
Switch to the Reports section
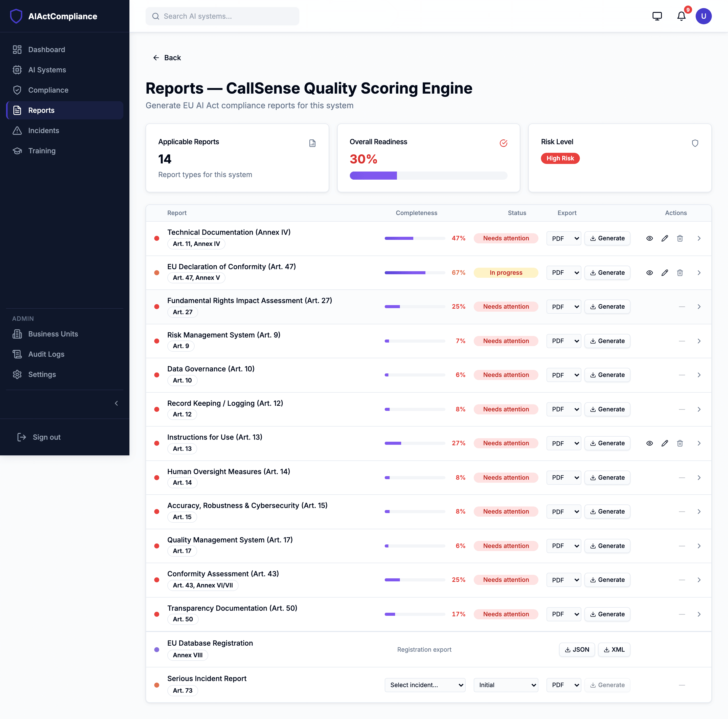tap(41, 110)
